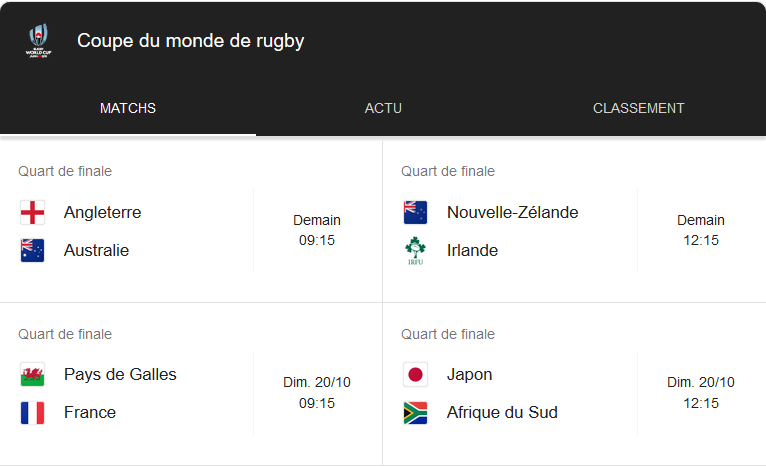Open the Demain 09:15 match time
766x466 pixels.
tap(317, 230)
